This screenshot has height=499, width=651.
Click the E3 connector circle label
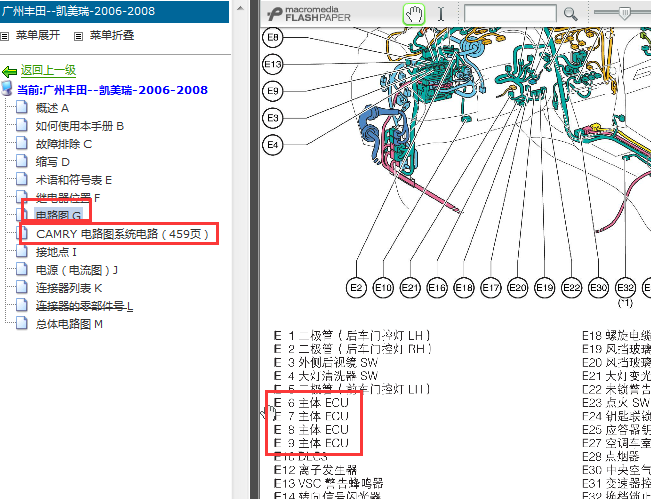click(x=273, y=118)
